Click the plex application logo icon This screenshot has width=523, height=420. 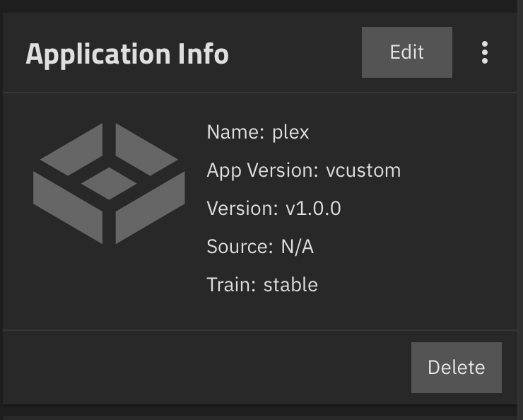tap(109, 183)
